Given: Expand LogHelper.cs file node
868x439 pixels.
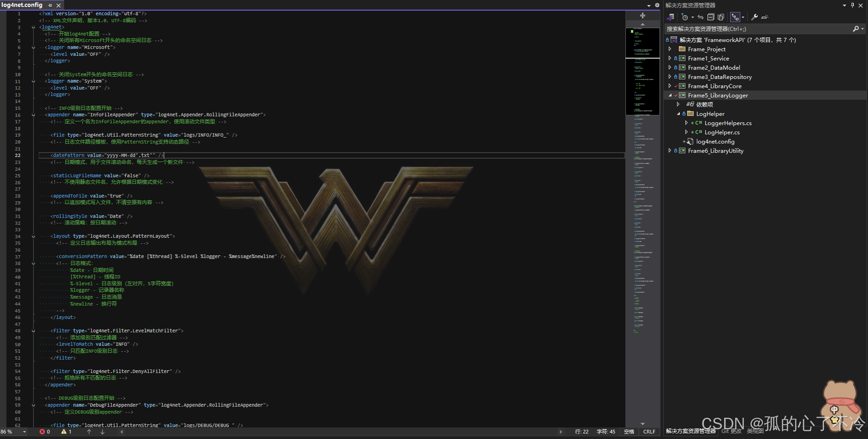Looking at the screenshot, I should 686,132.
